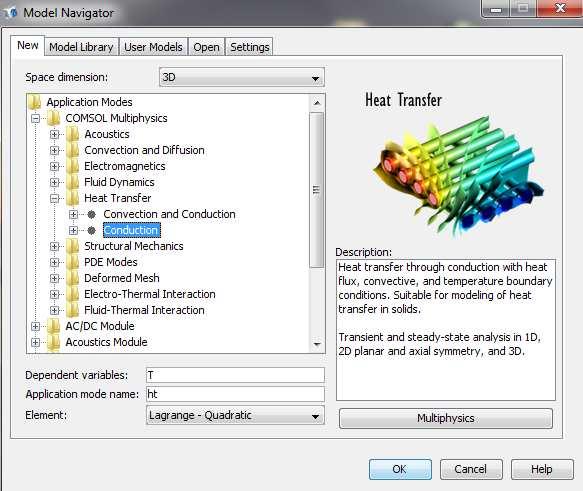Open the Element type dropdown
The height and width of the screenshot is (491, 583).
235,415
